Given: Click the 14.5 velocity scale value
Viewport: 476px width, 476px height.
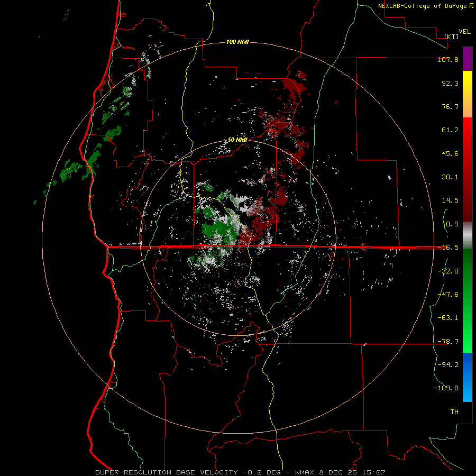Looking at the screenshot, I should coord(450,200).
